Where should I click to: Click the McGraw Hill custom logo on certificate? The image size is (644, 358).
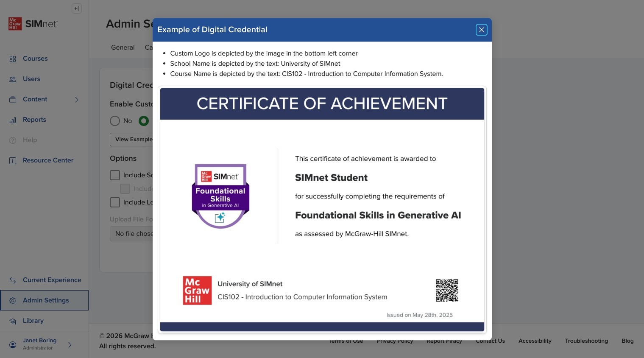[x=197, y=291]
